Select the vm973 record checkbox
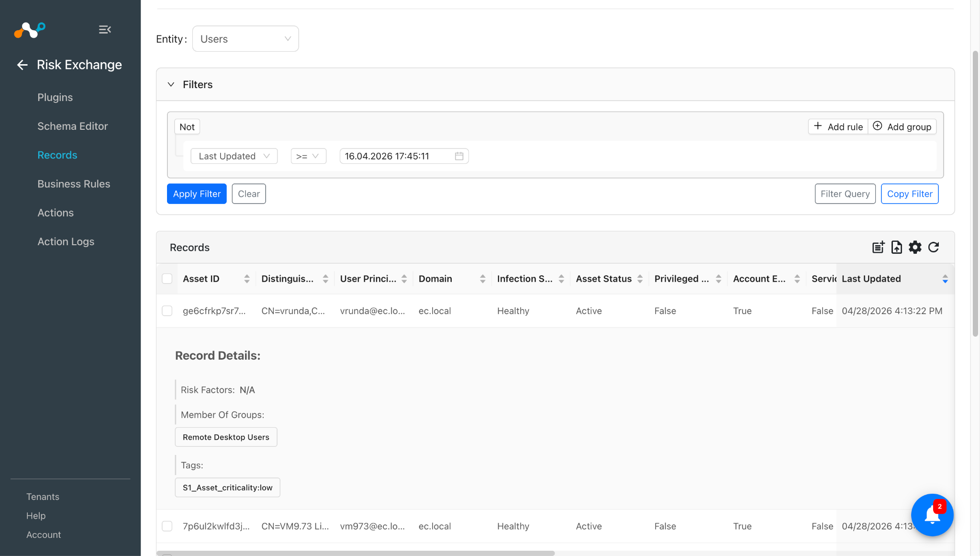The image size is (980, 556). coord(167,526)
